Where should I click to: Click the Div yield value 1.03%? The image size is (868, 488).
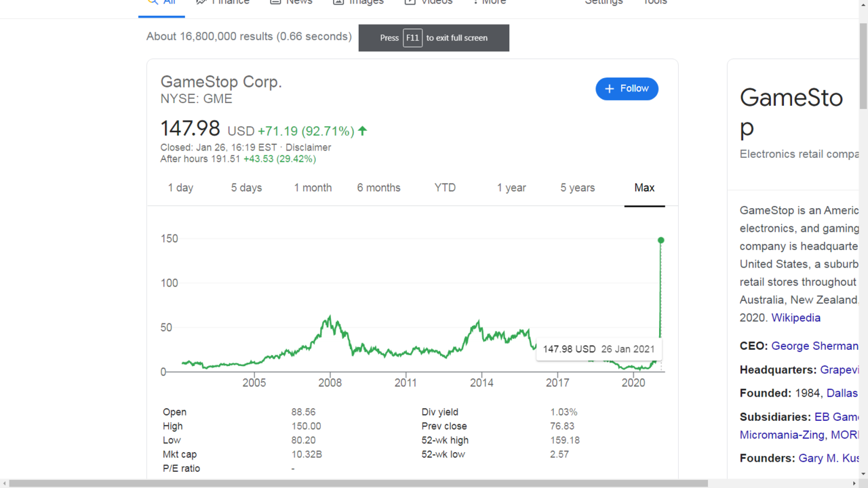(x=564, y=412)
